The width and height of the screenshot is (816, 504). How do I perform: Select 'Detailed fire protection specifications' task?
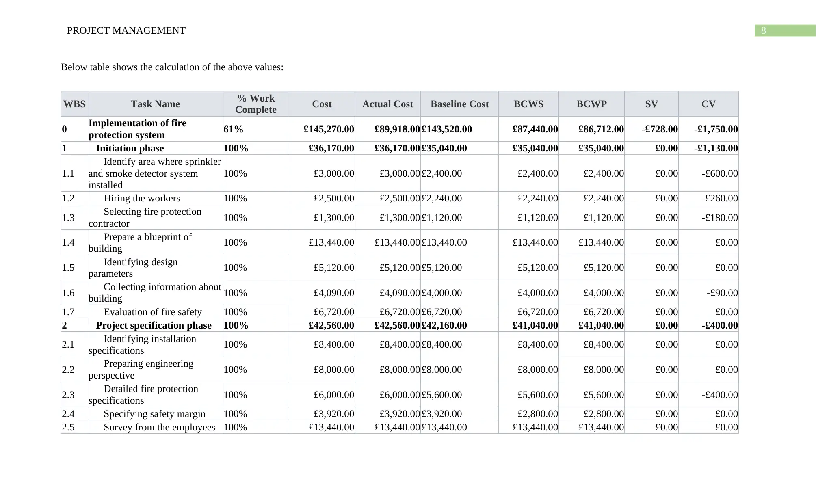pos(143,395)
